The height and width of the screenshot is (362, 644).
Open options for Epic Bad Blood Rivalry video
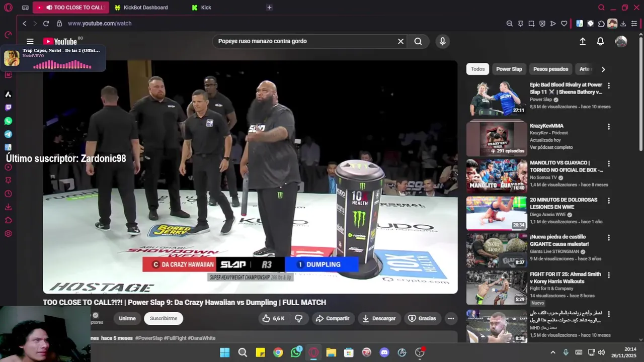pos(609,85)
